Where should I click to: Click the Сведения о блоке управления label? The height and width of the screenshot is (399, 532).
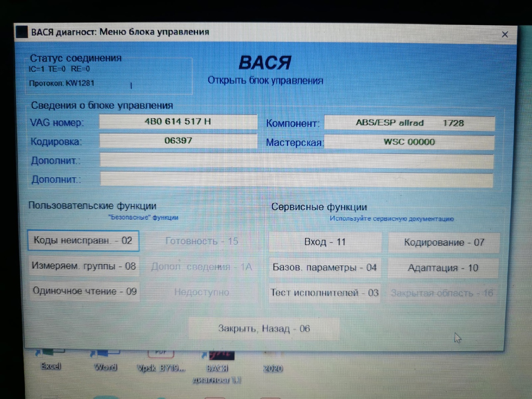[102, 106]
